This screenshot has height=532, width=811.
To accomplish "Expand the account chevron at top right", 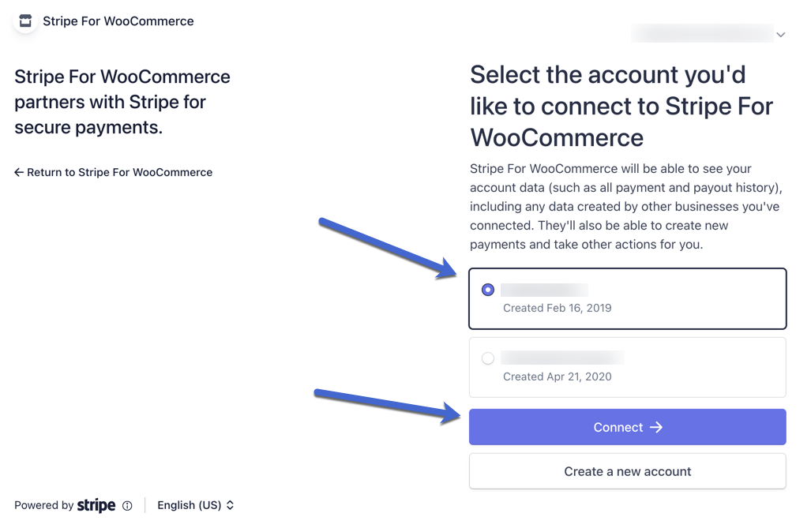I will tap(781, 35).
